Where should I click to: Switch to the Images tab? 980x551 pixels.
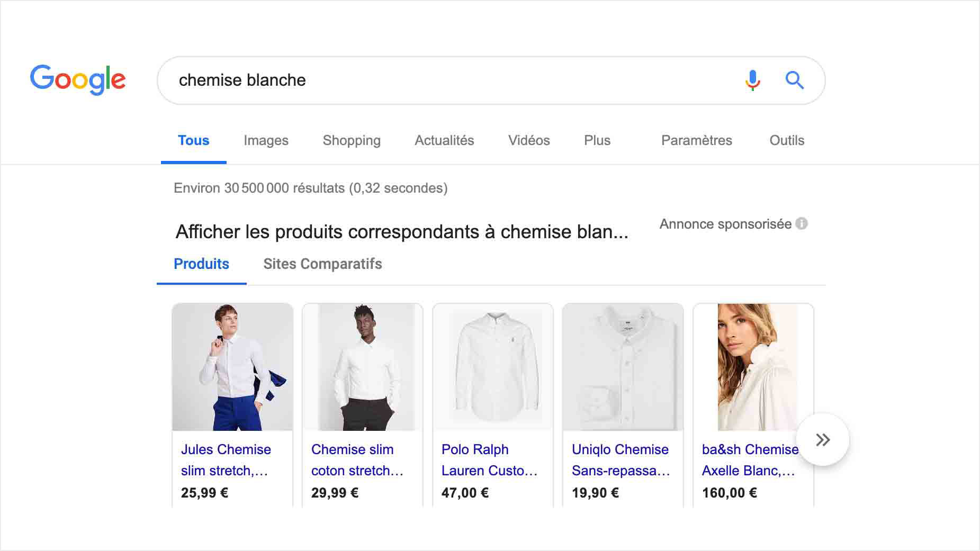coord(266,141)
